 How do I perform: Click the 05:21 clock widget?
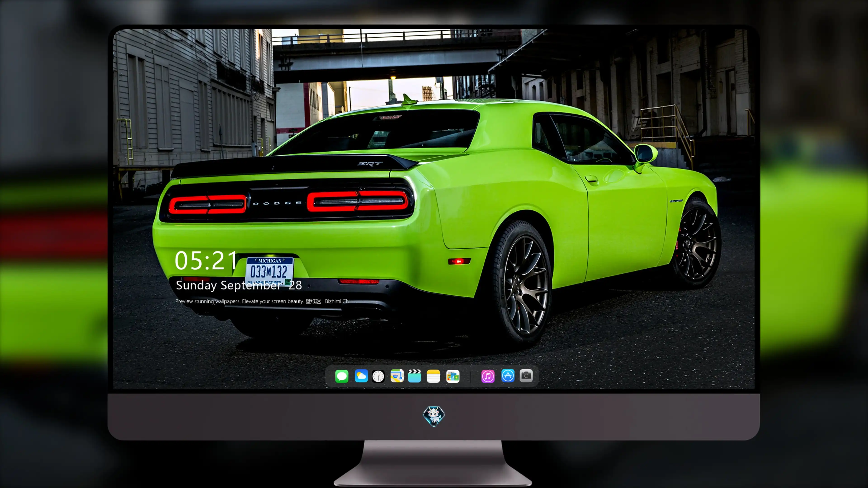[x=206, y=261]
